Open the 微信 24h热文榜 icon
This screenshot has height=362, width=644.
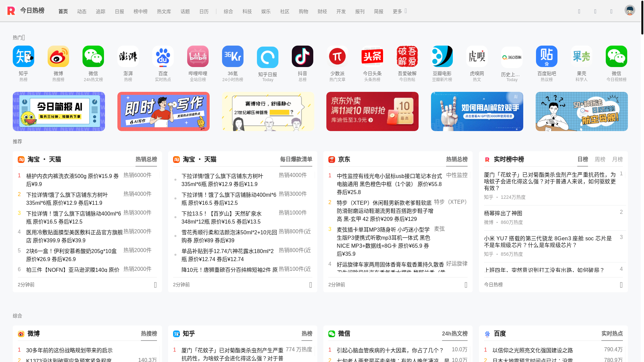coord(93,56)
